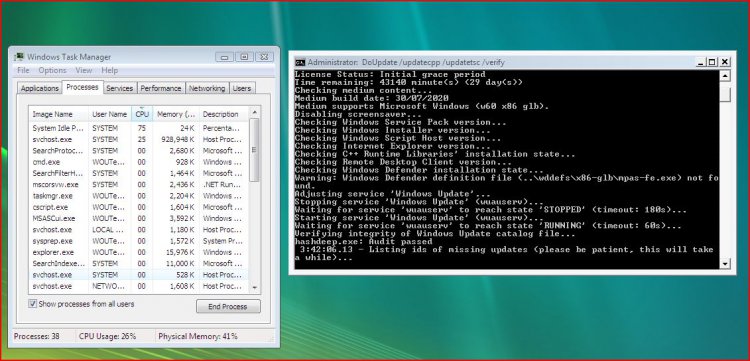Click the 'Disabling screensaver...' console line
The height and width of the screenshot is (361, 750).
tap(358, 114)
